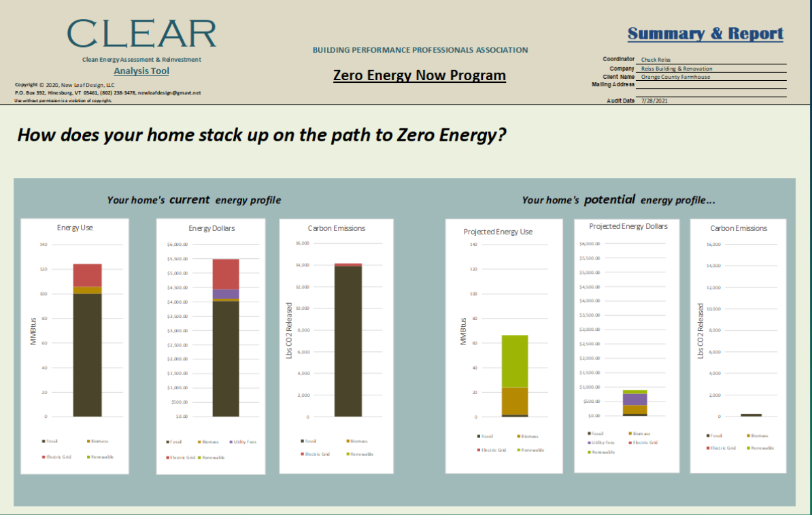Click the Biomass legend icon in projected Carbon Emissions
This screenshot has height=515, width=812.
click(748, 436)
